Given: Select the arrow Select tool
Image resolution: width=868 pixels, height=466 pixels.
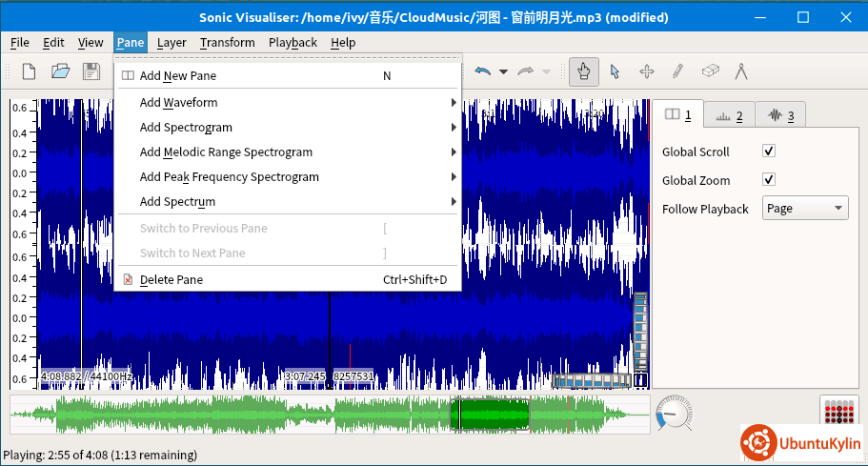Looking at the screenshot, I should click(x=615, y=71).
